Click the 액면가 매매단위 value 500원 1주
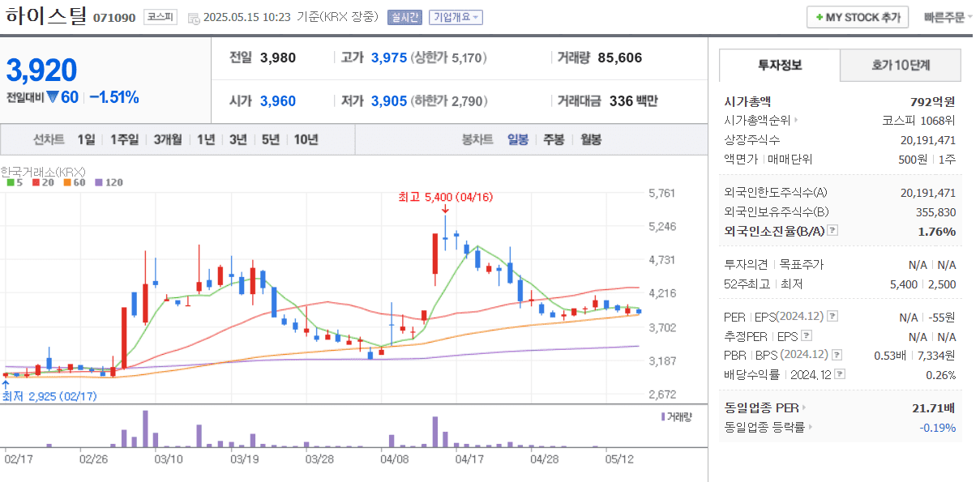This screenshot has height=482, width=980. (x=928, y=159)
